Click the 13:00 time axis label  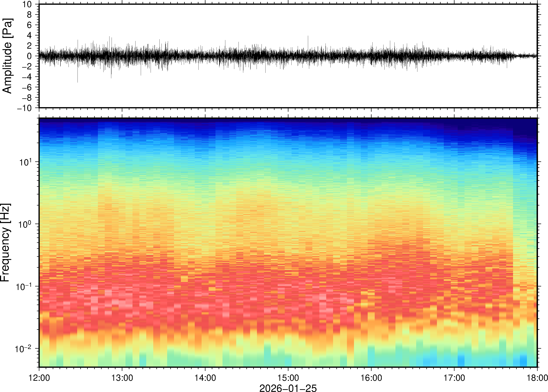122,378
